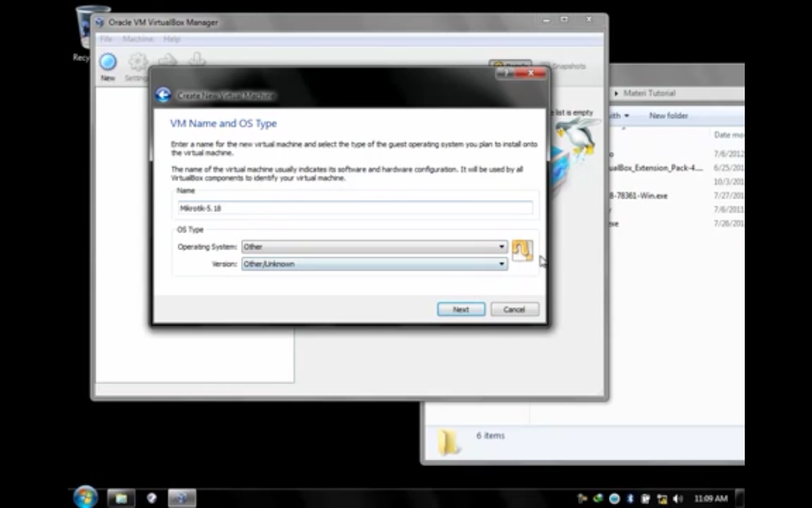Open the Help menu in VirtualBox Manager

tap(172, 39)
